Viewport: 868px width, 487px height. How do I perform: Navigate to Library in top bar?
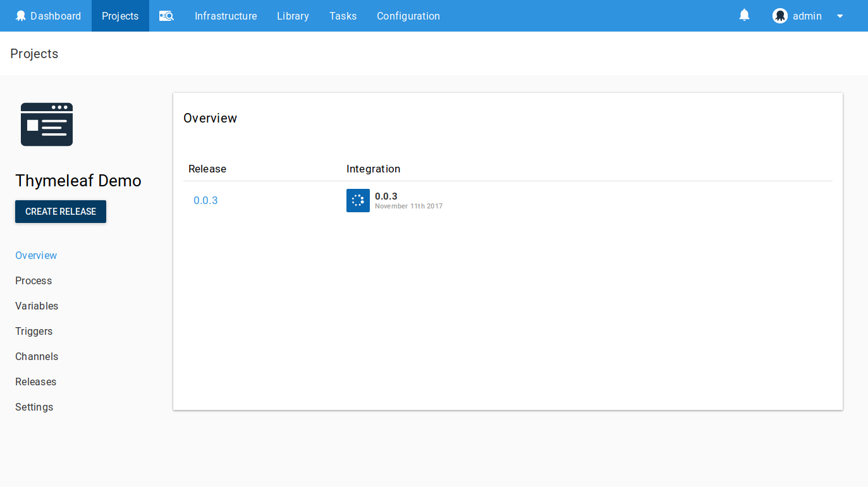pyautogui.click(x=293, y=16)
